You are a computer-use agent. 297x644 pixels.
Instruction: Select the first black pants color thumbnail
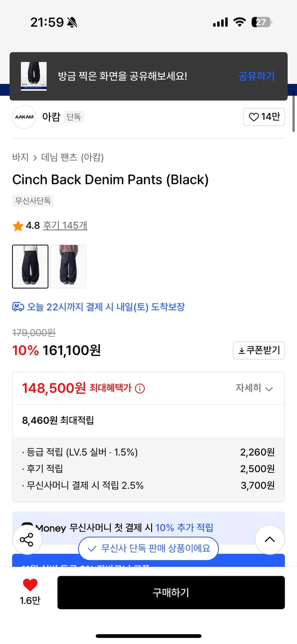[30, 266]
